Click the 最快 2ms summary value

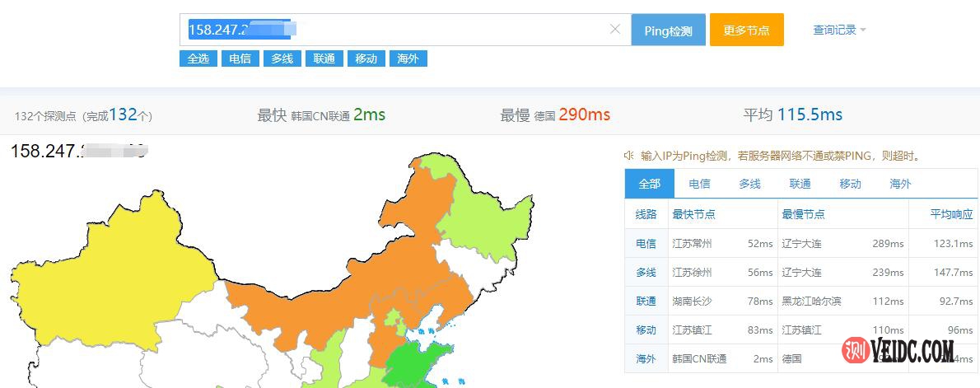(370, 115)
